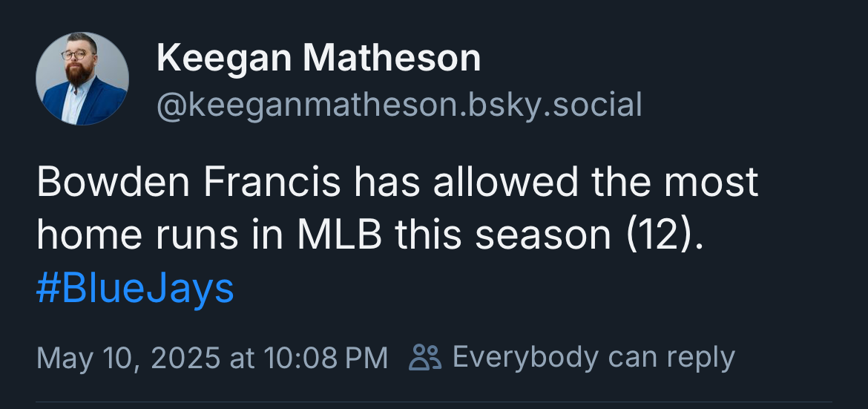Open the Keegan Matheson display name link

coord(319,59)
